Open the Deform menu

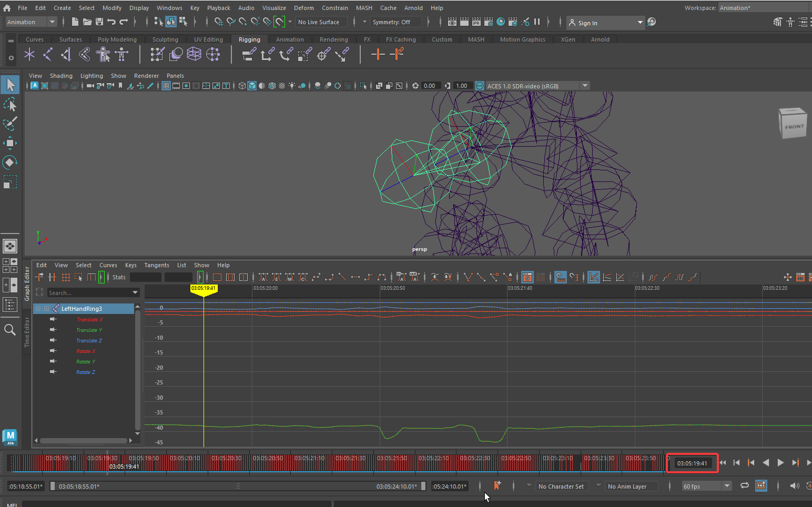(x=303, y=8)
